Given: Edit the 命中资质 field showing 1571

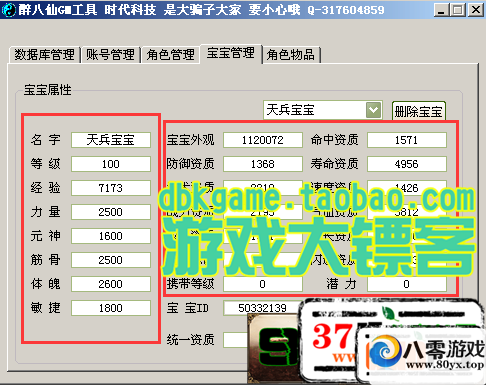Looking at the screenshot, I should point(407,140).
